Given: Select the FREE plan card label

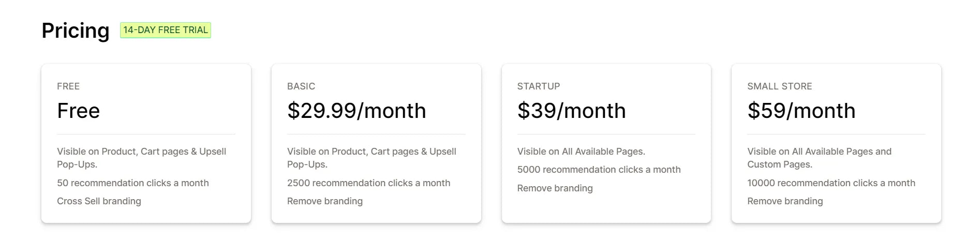Looking at the screenshot, I should click(x=68, y=86).
